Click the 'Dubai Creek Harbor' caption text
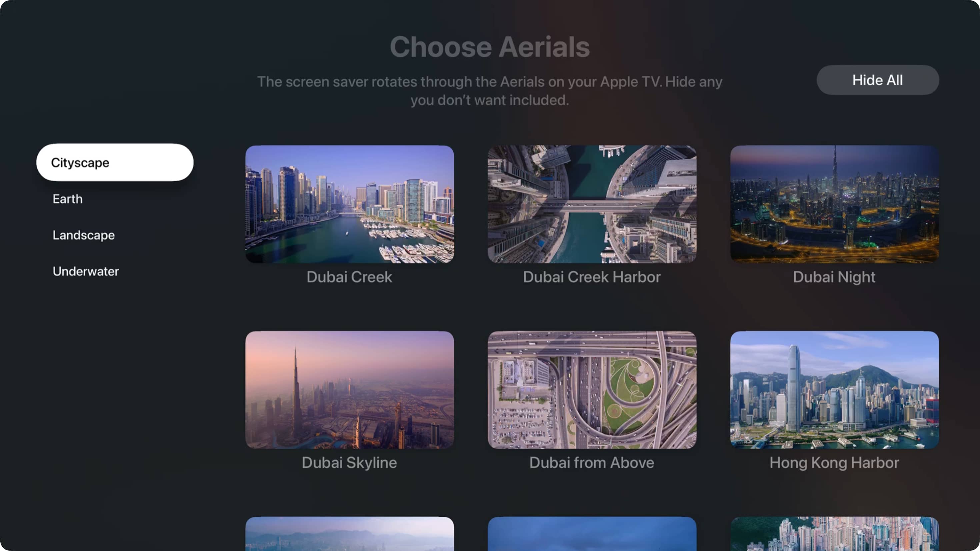The image size is (980, 551). (x=592, y=277)
